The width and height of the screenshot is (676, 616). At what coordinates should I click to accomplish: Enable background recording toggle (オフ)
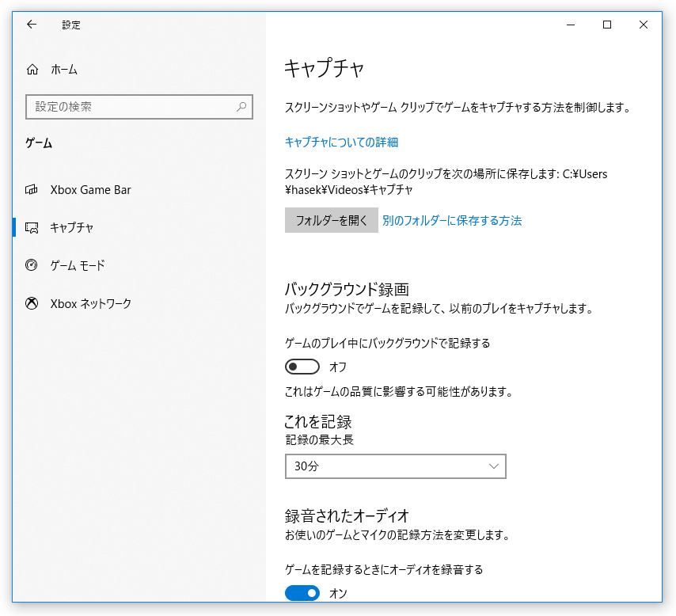tap(302, 367)
